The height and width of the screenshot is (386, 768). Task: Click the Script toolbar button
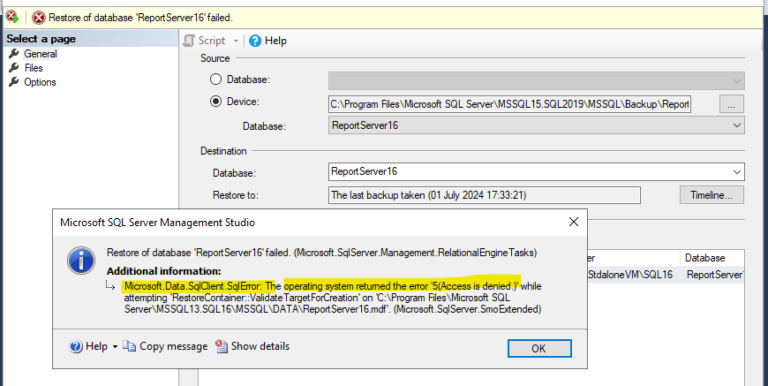(205, 41)
